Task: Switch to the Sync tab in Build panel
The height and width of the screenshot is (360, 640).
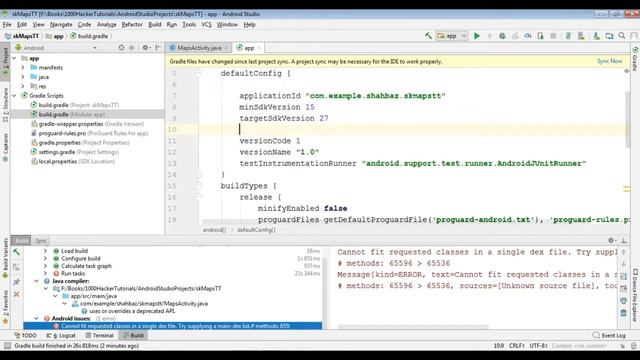Action: (x=41, y=240)
